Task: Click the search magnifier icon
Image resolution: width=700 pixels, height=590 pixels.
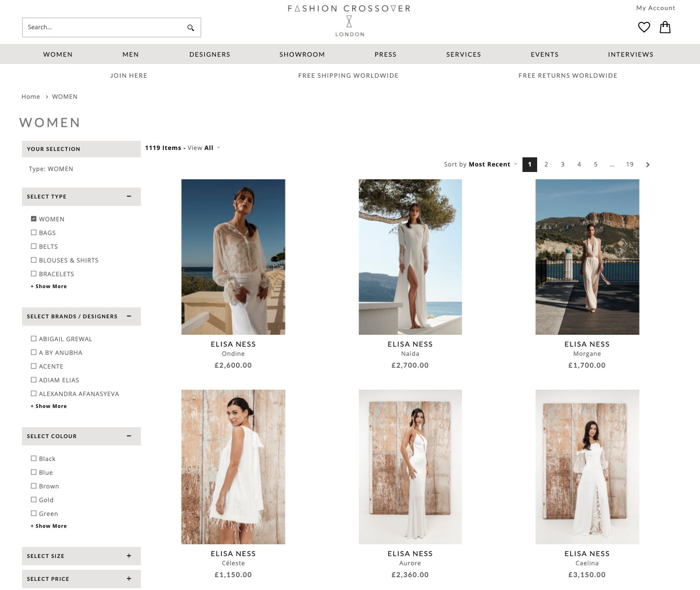Action: [x=191, y=28]
